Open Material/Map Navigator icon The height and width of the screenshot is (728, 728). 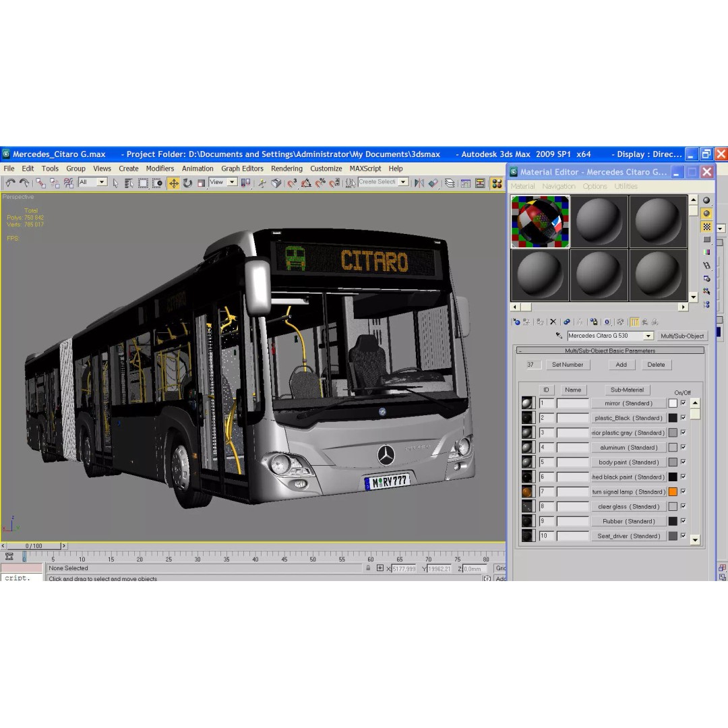pyautogui.click(x=706, y=304)
